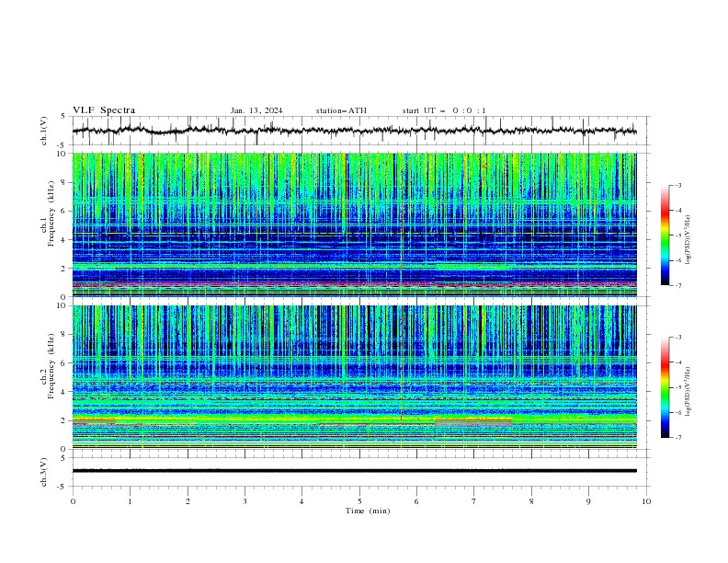Screen dimensions: 728x563
Task: Click the time axis tick label "5"
Action: (359, 501)
